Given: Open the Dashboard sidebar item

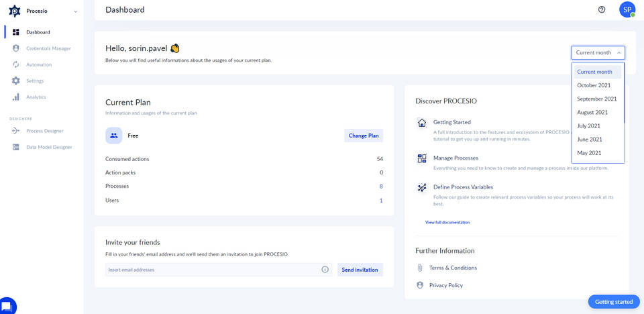Looking at the screenshot, I should point(38,32).
